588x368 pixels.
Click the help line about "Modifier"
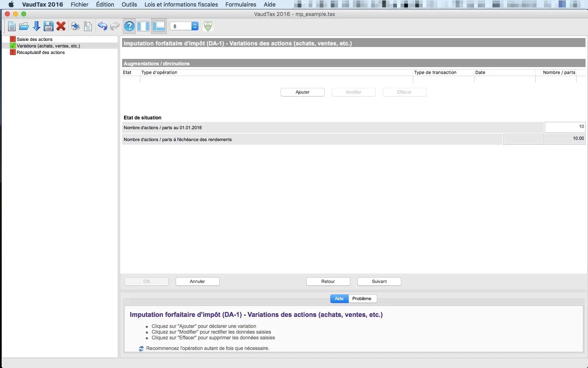pyautogui.click(x=211, y=332)
